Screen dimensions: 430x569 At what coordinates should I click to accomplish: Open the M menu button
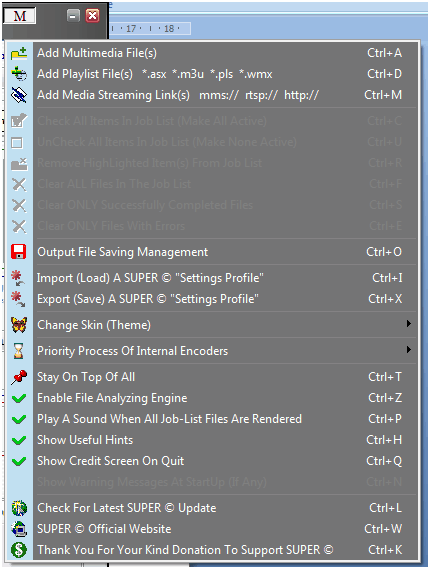(x=20, y=16)
